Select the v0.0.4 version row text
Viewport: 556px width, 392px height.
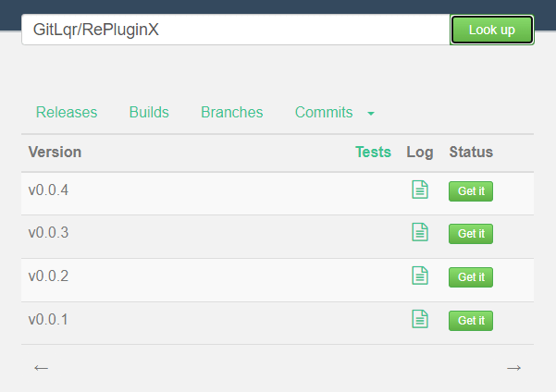click(x=48, y=190)
